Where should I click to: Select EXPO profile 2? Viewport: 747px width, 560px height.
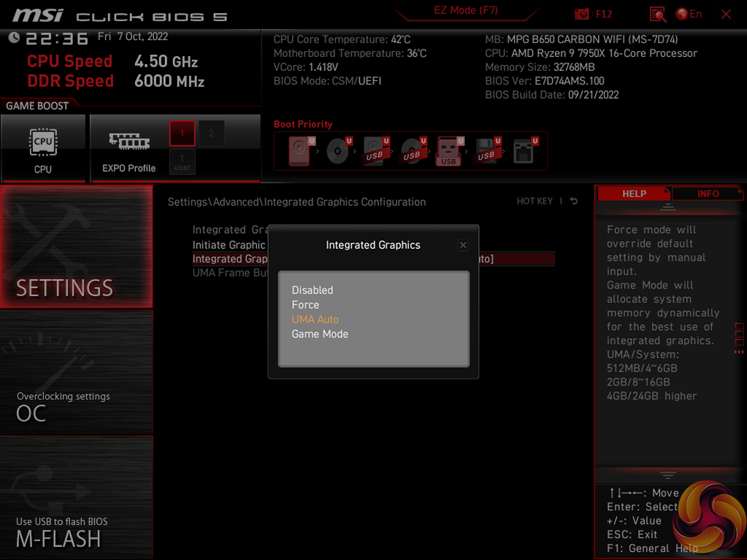pos(211,134)
